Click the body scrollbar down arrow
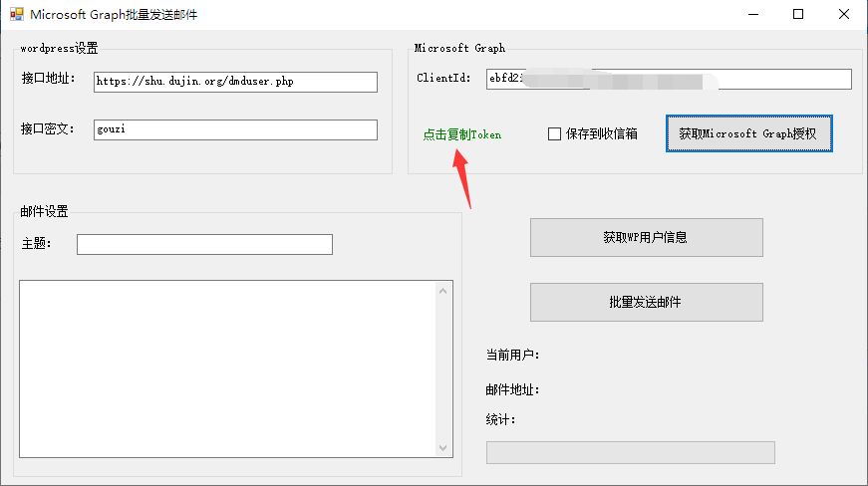868x486 pixels. click(x=443, y=448)
